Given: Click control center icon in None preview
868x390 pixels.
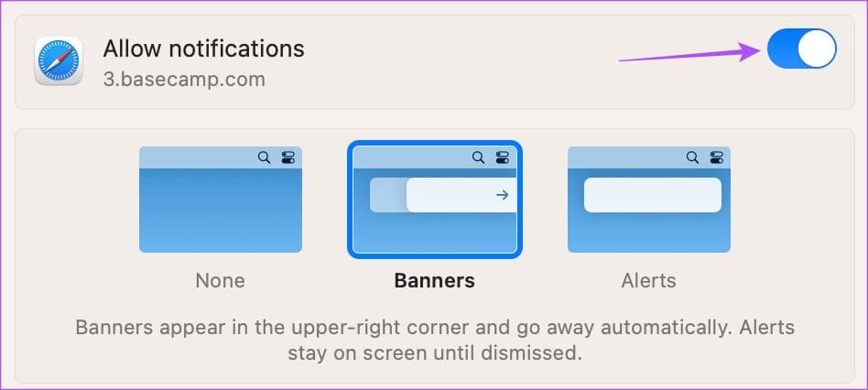Looking at the screenshot, I should click(x=288, y=157).
